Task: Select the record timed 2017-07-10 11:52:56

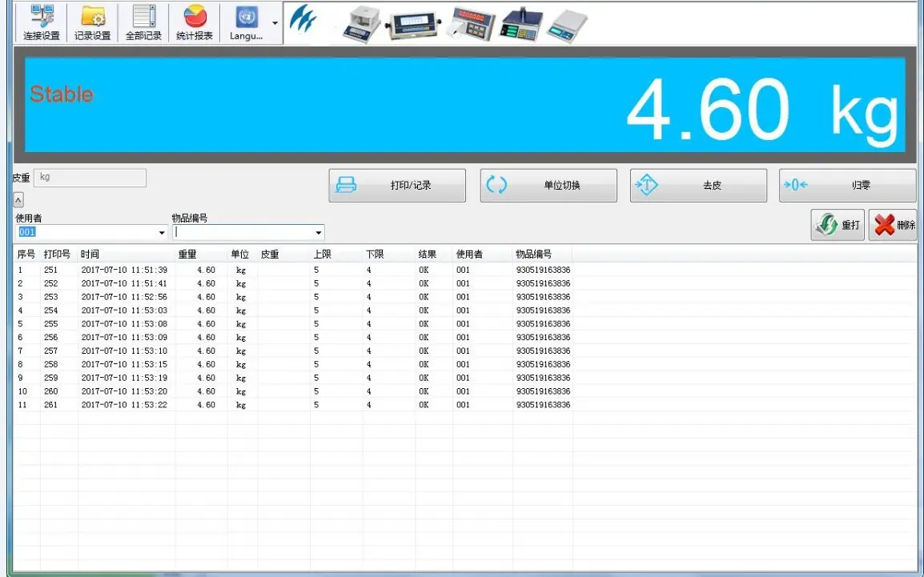Action: tap(293, 298)
